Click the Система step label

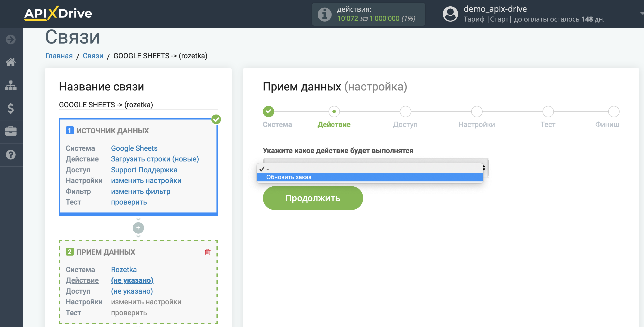[x=277, y=124]
